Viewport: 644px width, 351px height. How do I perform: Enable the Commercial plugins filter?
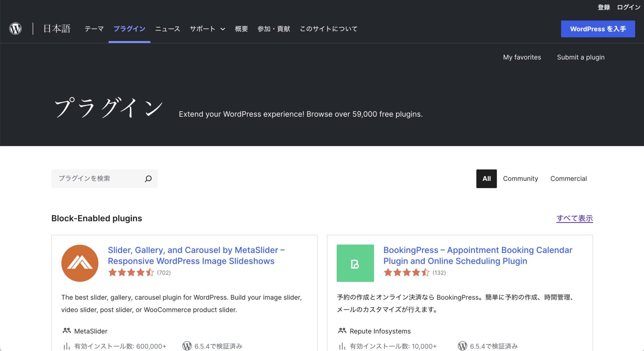[568, 179]
